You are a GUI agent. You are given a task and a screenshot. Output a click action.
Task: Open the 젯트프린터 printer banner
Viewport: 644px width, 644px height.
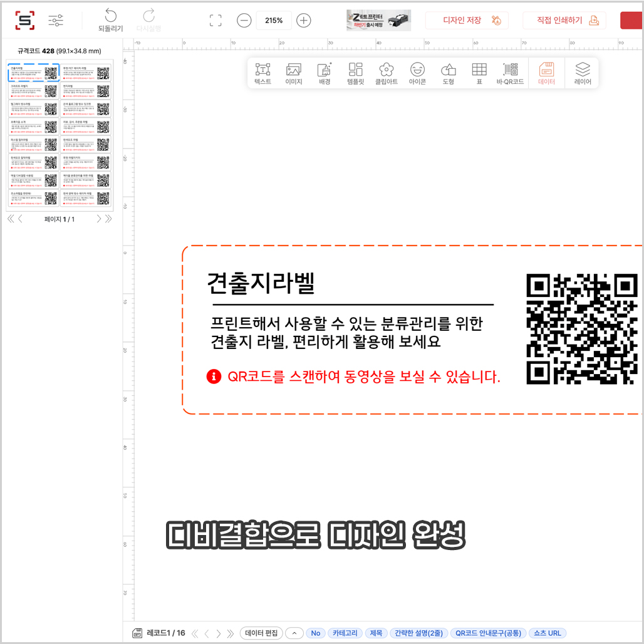tap(378, 20)
